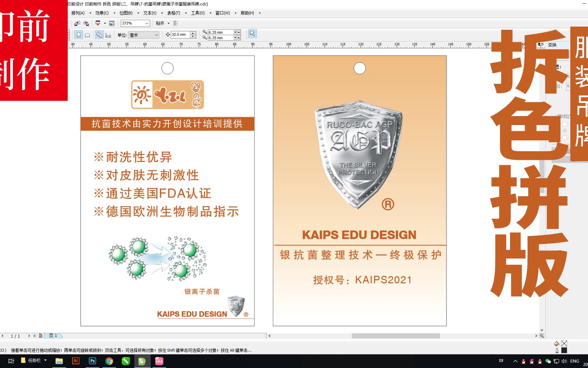Go to the next page arrow
Screen dimensions: 588x368
[29, 336]
